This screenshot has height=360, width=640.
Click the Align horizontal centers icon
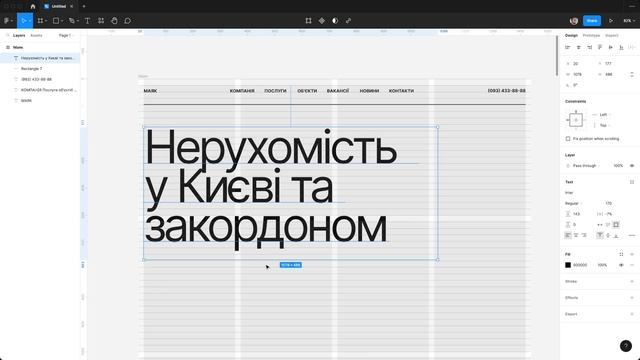[578, 47]
